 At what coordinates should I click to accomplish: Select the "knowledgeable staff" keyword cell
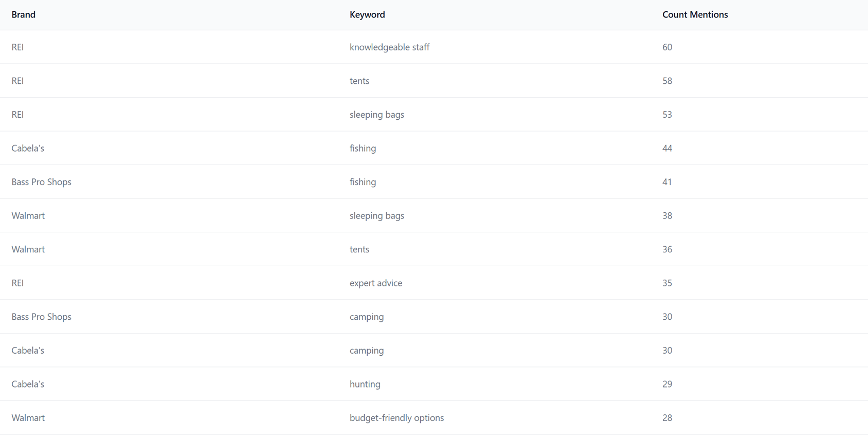click(389, 47)
